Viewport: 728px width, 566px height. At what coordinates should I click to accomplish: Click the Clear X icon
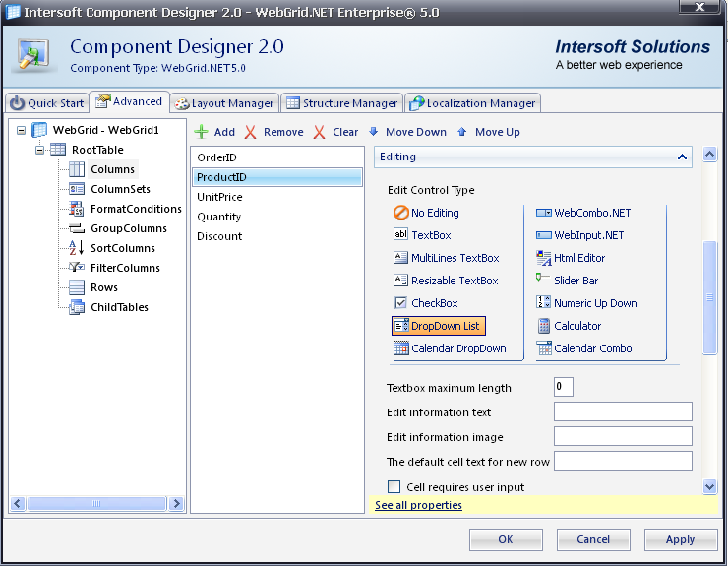pos(319,132)
